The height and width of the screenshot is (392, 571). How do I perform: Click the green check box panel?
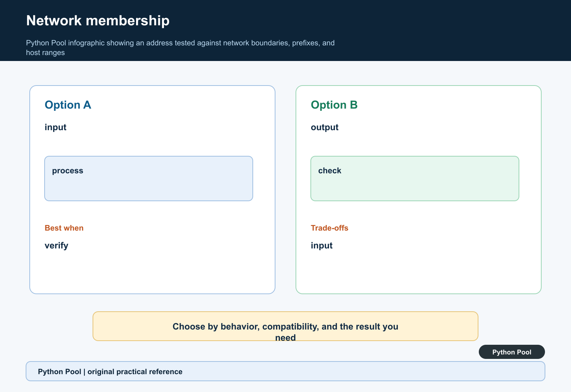(415, 179)
